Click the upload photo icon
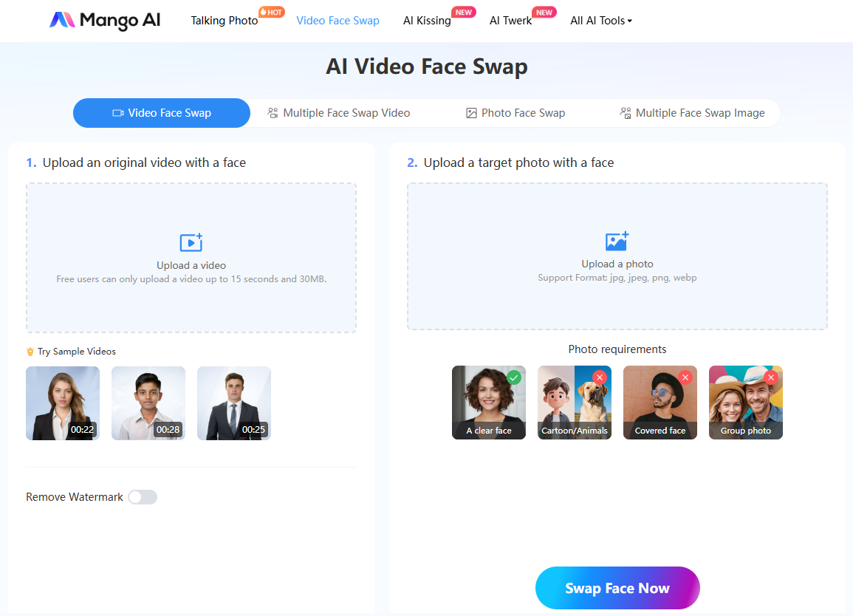This screenshot has width=853, height=616. (617, 242)
